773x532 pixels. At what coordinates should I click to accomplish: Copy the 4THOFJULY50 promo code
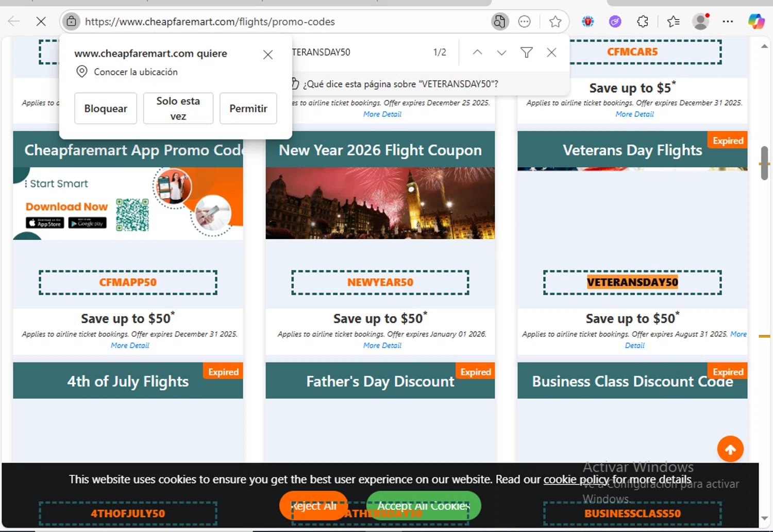128,513
